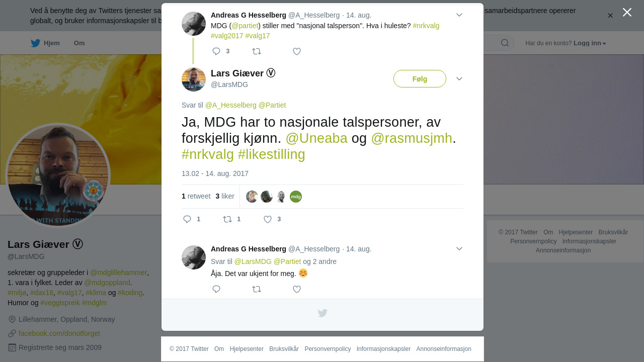Open the #likestilling hashtag link
The image size is (644, 362).
tap(272, 154)
